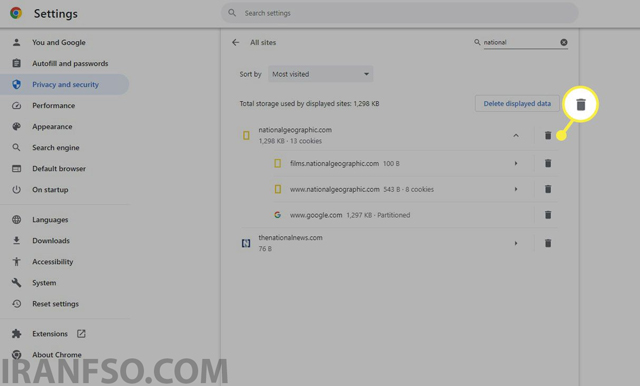
Task: Collapse the nationalgeographic.com site group
Action: pos(516,135)
